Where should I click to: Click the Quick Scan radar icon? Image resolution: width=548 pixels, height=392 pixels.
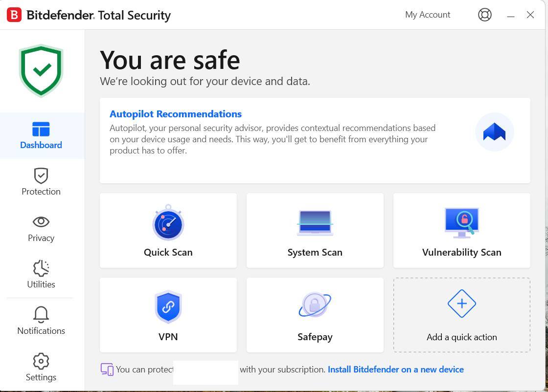tap(168, 223)
